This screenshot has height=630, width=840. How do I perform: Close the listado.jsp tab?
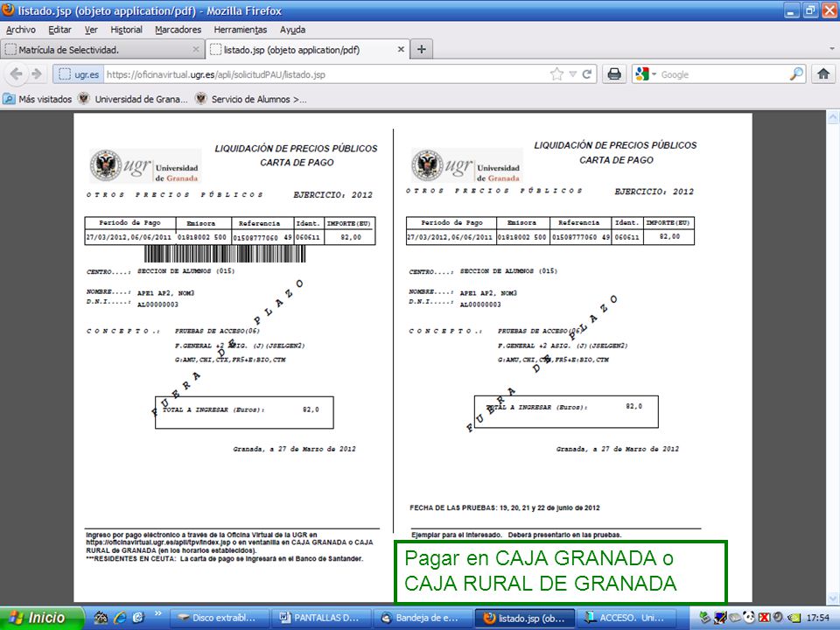[401, 49]
